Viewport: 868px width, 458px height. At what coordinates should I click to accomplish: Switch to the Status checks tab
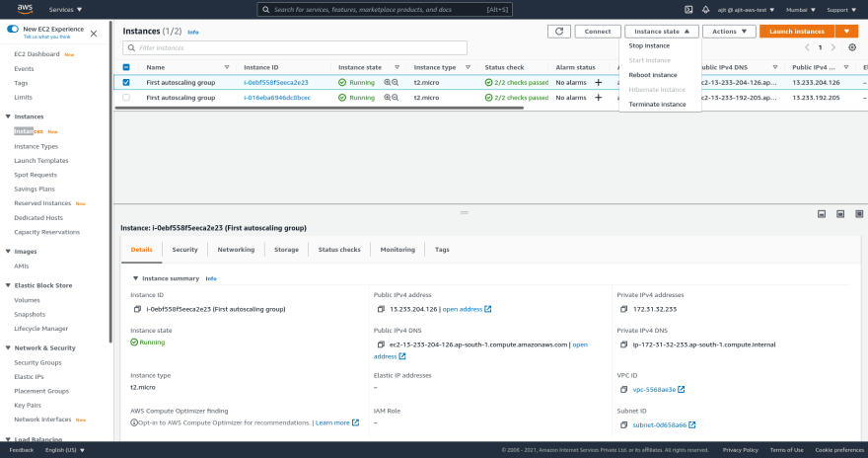point(339,250)
